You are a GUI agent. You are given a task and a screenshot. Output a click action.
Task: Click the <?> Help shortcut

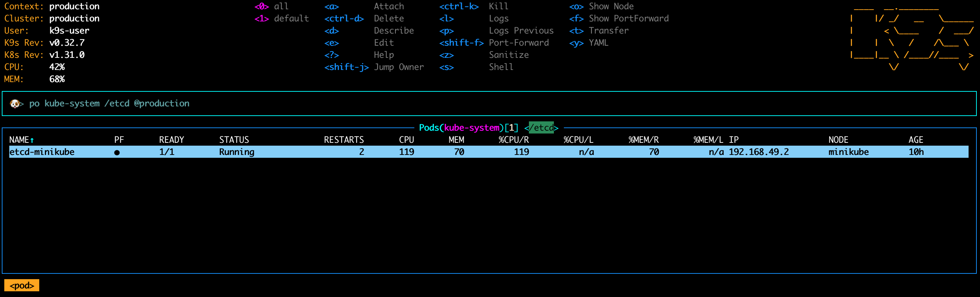[x=359, y=55]
